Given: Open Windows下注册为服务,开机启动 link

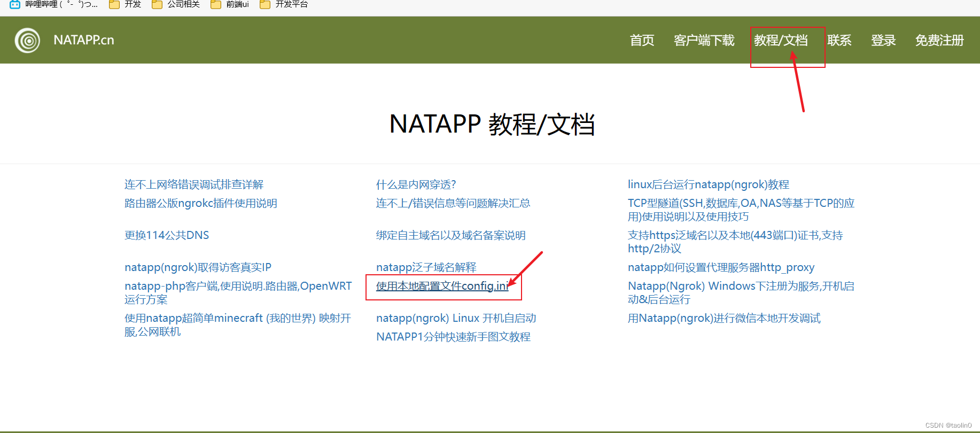Looking at the screenshot, I should pos(741,292).
